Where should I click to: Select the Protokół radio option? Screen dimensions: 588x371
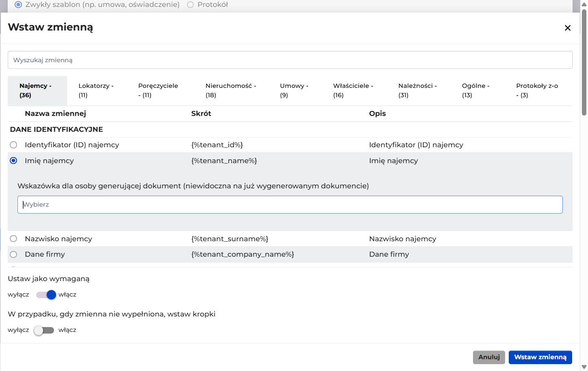click(x=190, y=5)
